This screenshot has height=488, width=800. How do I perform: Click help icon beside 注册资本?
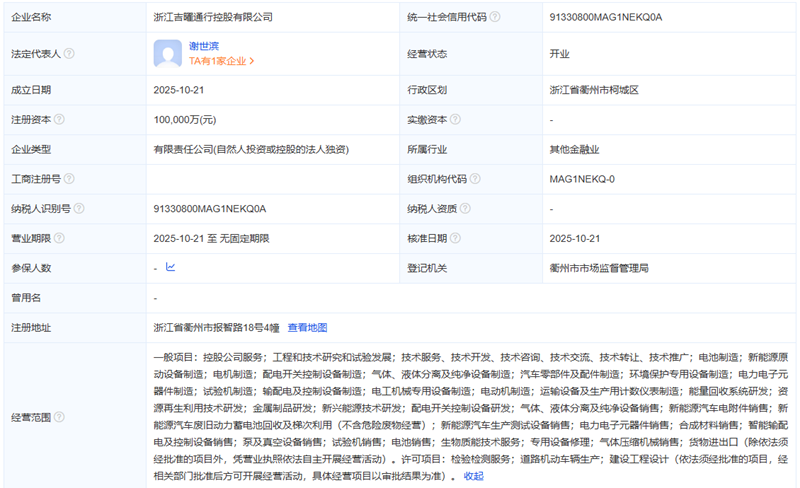(58, 120)
